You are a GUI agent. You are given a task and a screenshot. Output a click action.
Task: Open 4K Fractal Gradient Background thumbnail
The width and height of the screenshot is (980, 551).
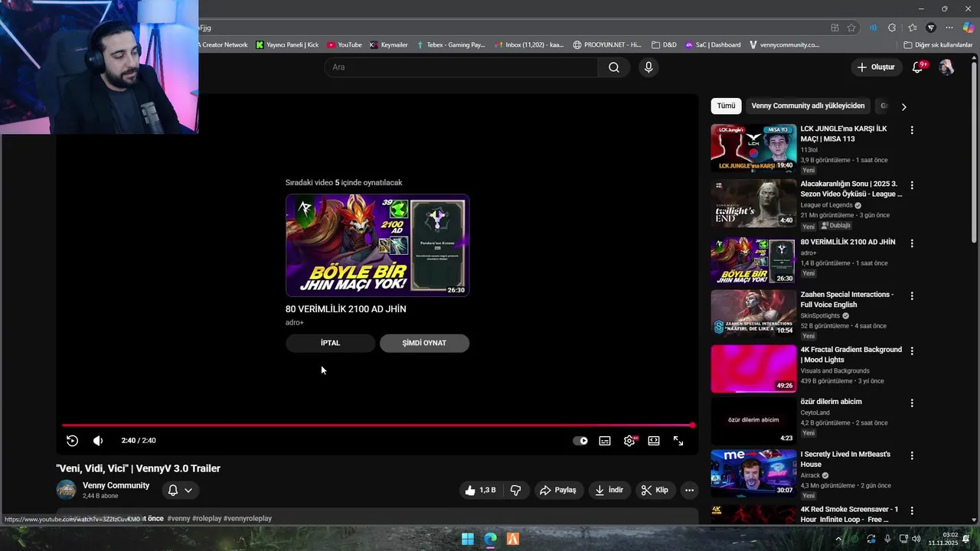[x=753, y=369]
